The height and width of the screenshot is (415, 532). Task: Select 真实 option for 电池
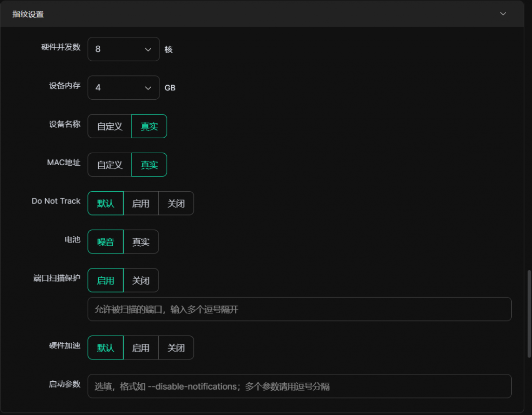point(141,242)
